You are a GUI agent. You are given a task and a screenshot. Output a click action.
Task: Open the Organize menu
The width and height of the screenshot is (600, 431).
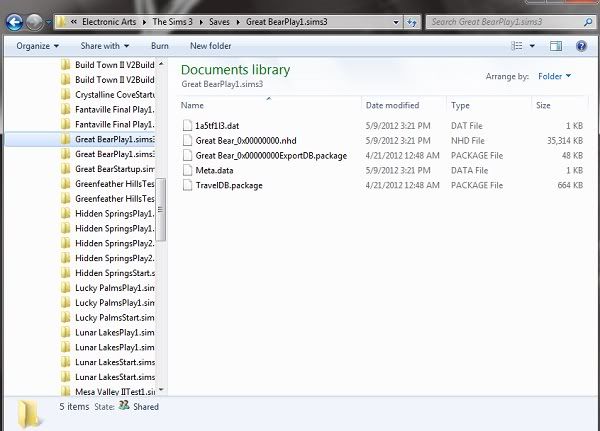click(x=38, y=46)
